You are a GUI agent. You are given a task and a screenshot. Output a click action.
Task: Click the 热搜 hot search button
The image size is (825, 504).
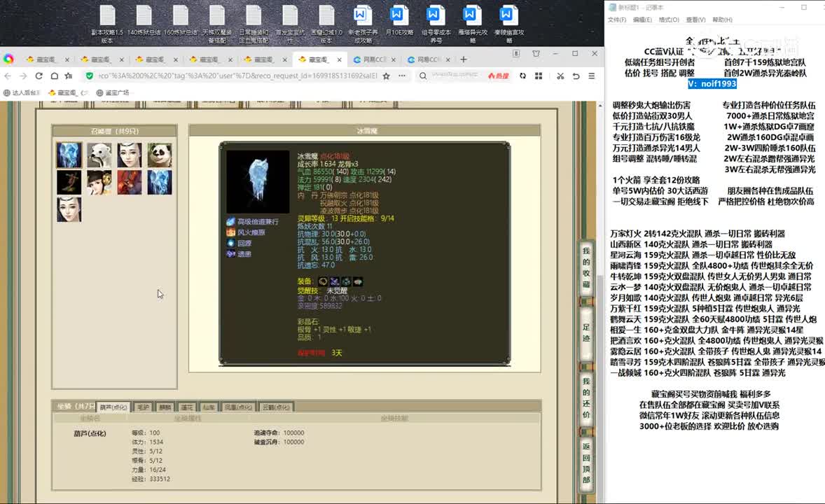coord(498,76)
